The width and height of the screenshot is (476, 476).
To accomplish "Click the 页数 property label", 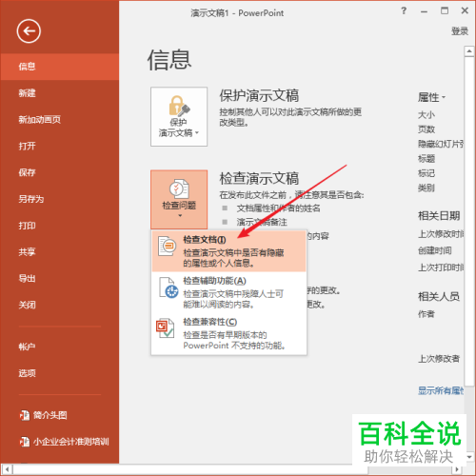I will [426, 129].
